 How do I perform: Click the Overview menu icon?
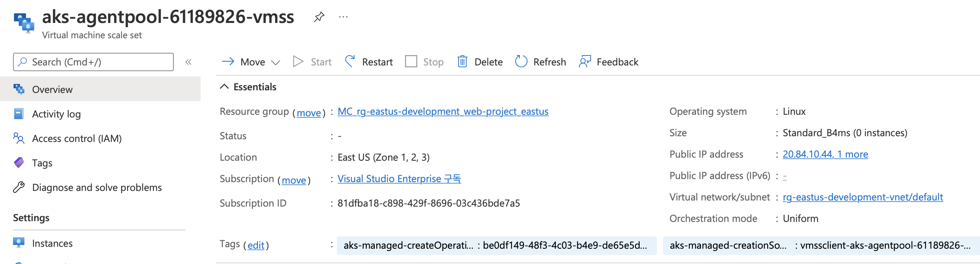[19, 89]
